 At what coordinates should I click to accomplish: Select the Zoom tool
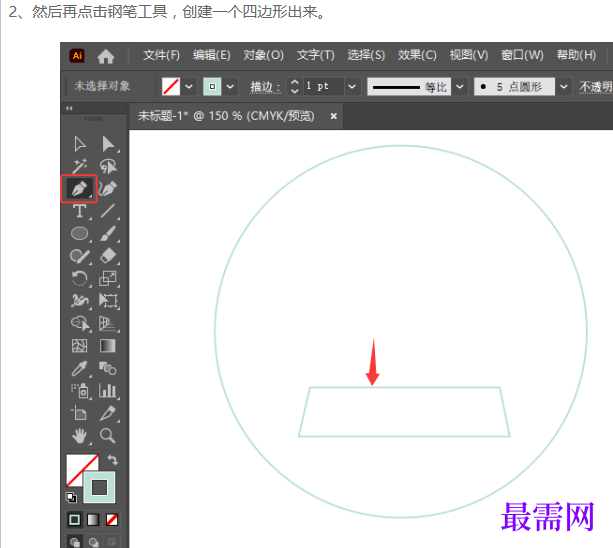pos(108,435)
